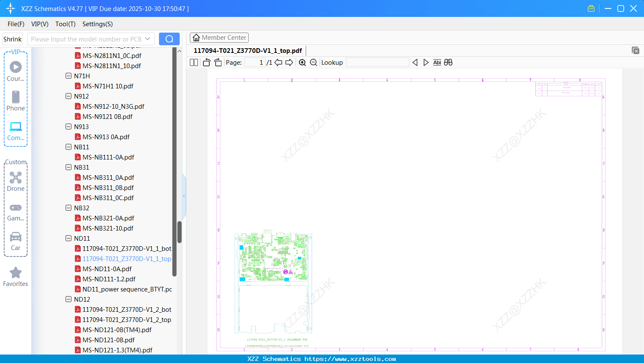644x363 pixels.
Task: Open ND11_power sequence_BTYT file
Action: tap(123, 289)
